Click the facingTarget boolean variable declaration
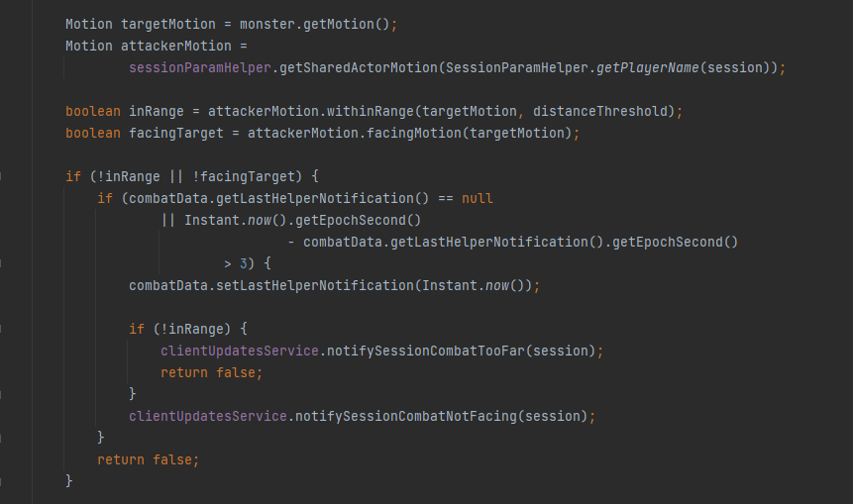Screen dimensions: 853x504 [x=175, y=134]
